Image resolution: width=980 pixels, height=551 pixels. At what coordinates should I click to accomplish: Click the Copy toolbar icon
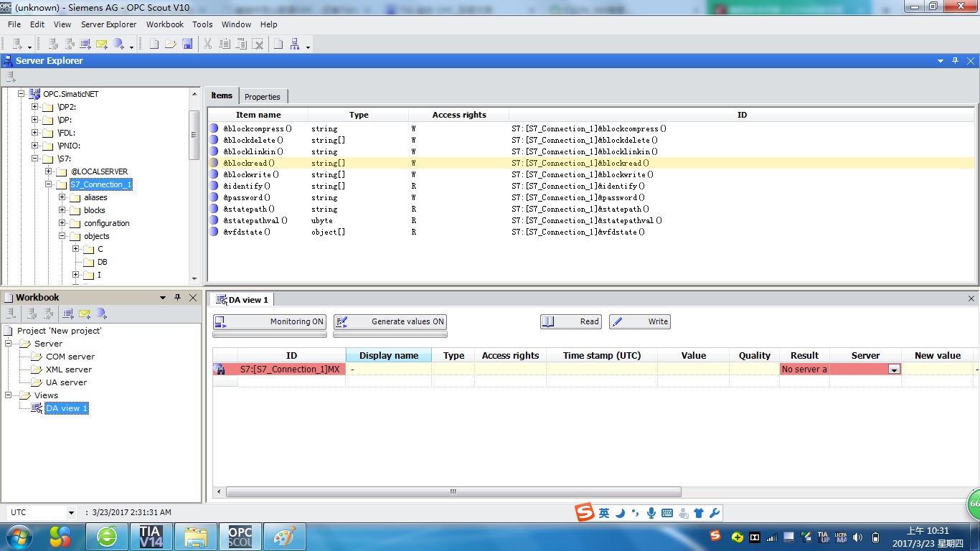click(x=225, y=44)
